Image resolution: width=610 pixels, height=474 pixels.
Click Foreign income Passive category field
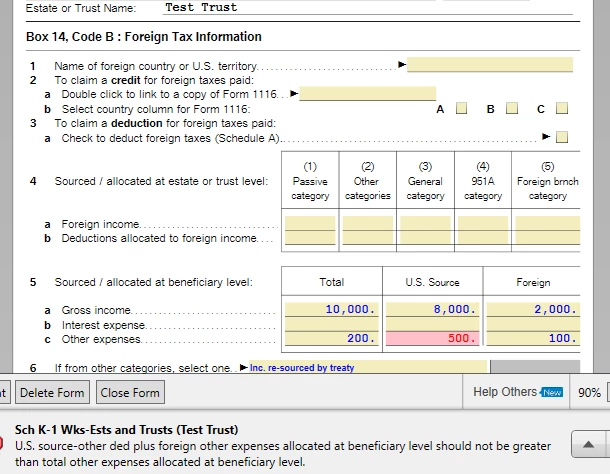[x=310, y=223]
